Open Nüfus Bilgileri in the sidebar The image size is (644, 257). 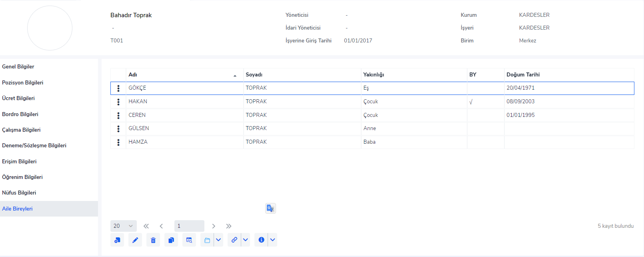19,193
